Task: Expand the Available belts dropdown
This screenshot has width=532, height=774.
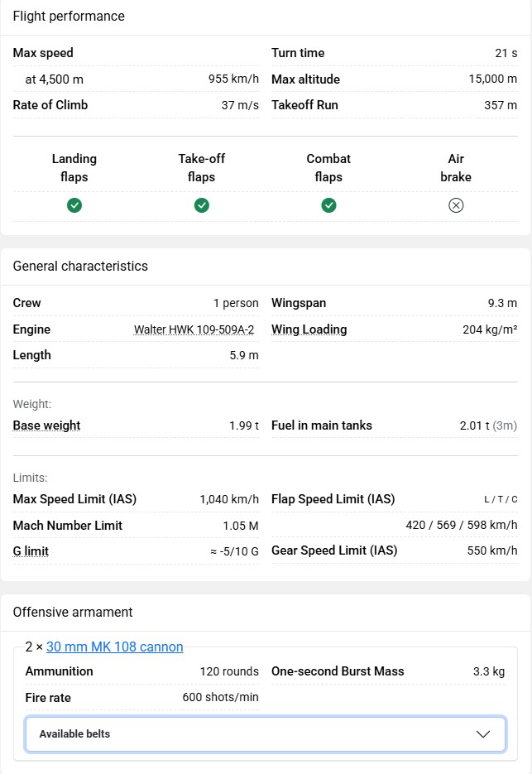Action: coord(265,734)
